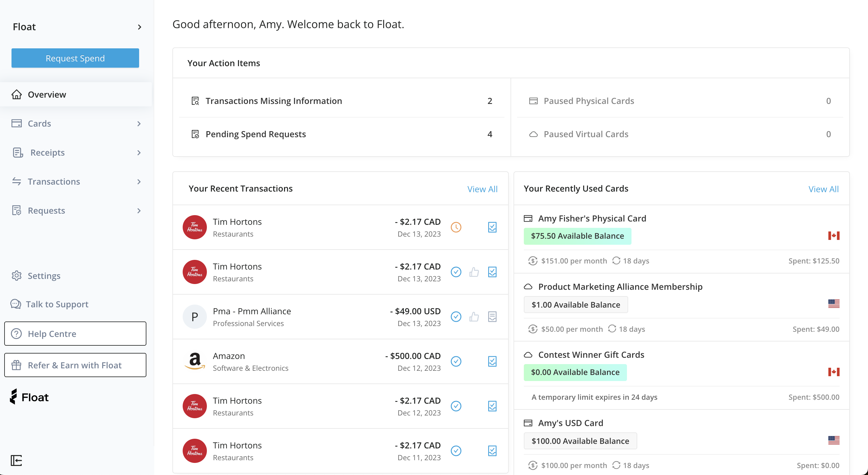This screenshot has height=475, width=868.
Task: Open Pending Spend Requests action item
Action: 256,134
